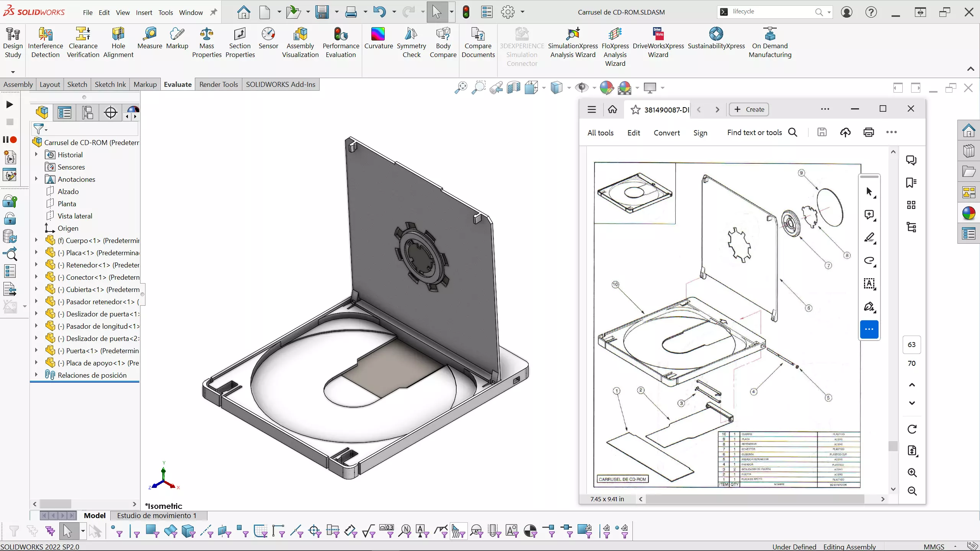980x551 pixels.
Task: Open the Insert menu
Action: point(144,12)
